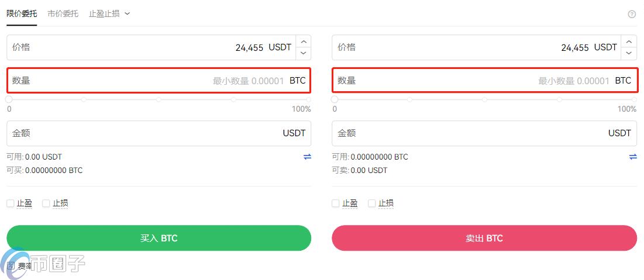Set buy slider to 100% mark

(x=308, y=100)
